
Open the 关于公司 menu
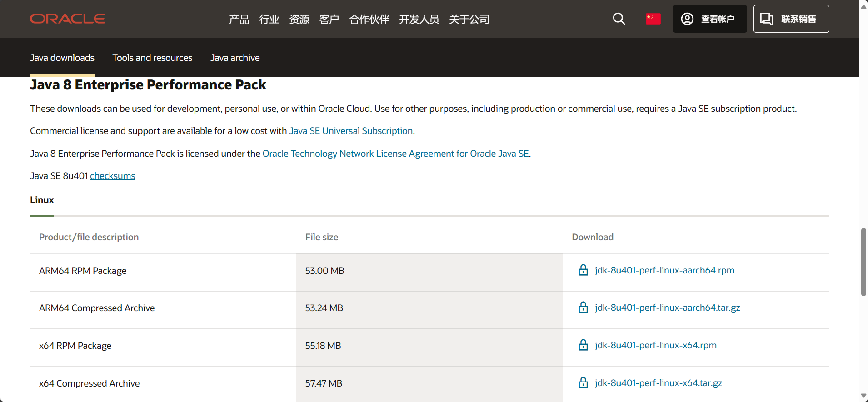point(469,19)
